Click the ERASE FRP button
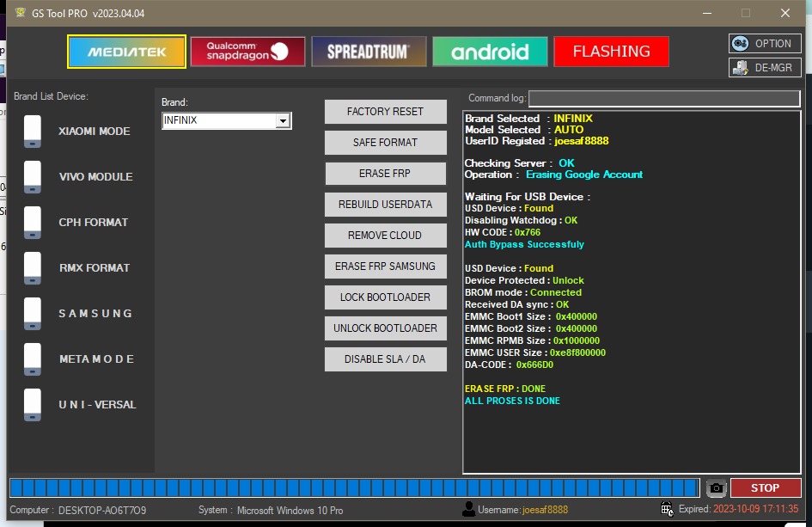 coord(385,174)
